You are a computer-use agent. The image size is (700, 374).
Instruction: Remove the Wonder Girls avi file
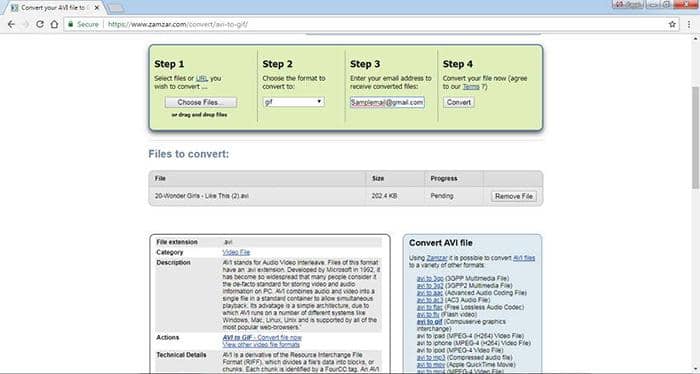tap(514, 196)
